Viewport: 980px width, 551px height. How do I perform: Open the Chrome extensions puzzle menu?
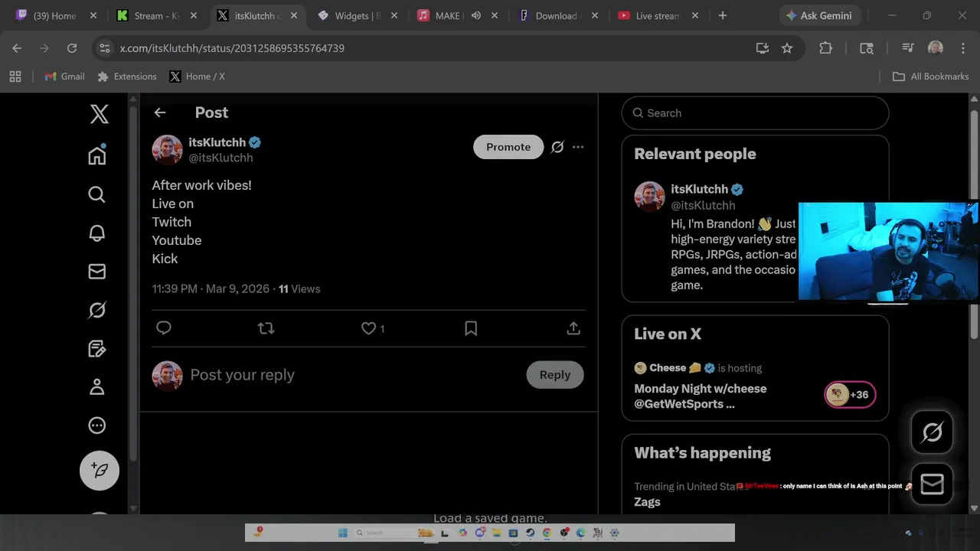pyautogui.click(x=825, y=48)
